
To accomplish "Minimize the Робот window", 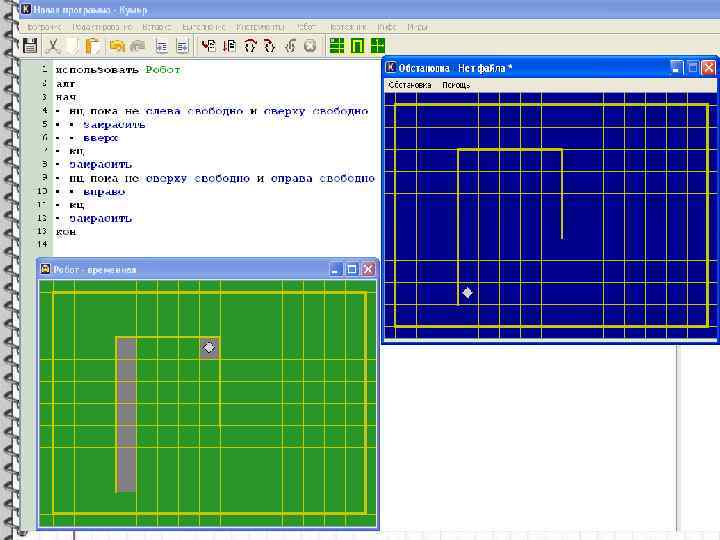I will [336, 269].
